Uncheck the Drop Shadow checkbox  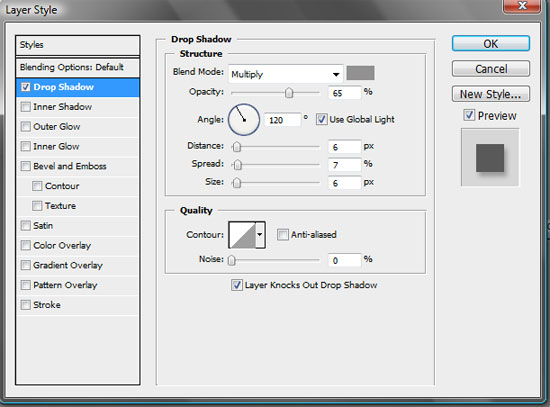pyautogui.click(x=26, y=87)
